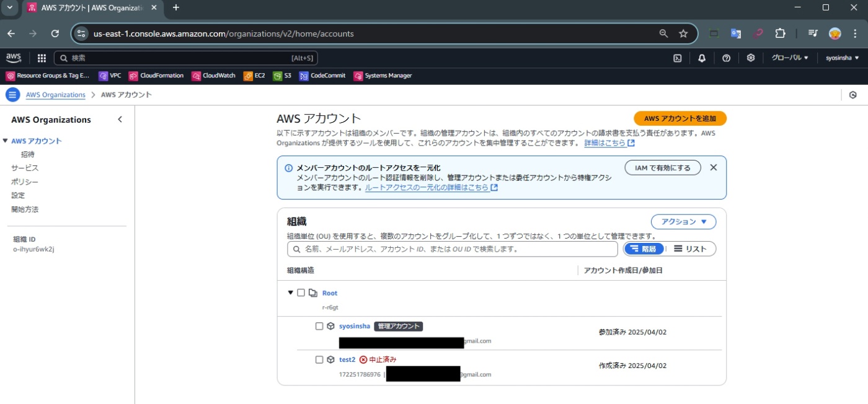Reload the current page
Image resolution: width=868 pixels, height=404 pixels.
[55, 33]
